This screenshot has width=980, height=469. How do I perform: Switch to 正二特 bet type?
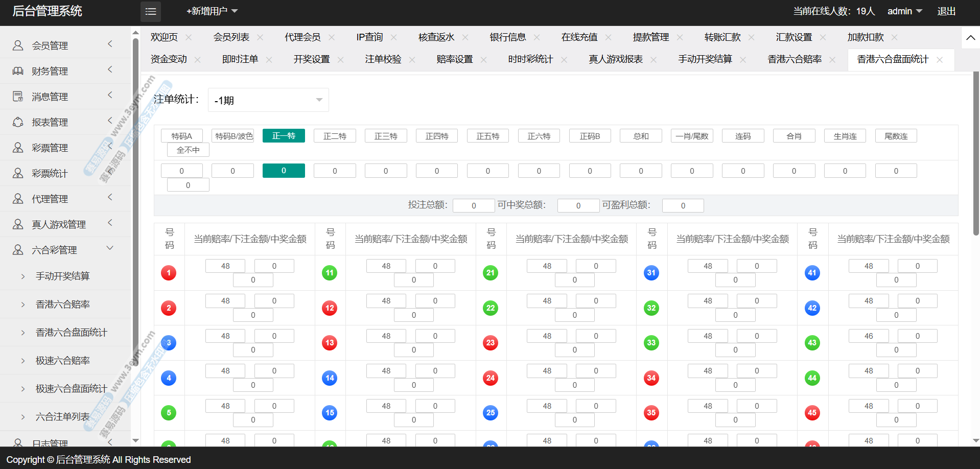[x=335, y=136]
